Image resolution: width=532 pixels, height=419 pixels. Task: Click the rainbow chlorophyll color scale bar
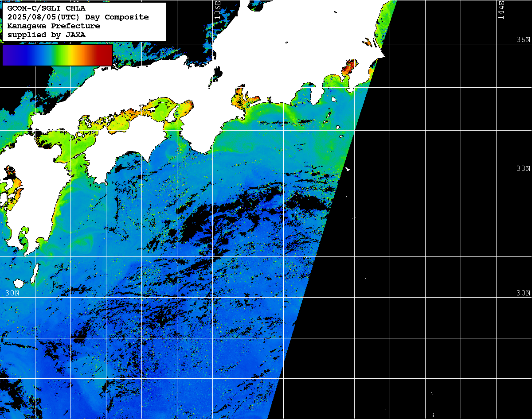tap(58, 55)
